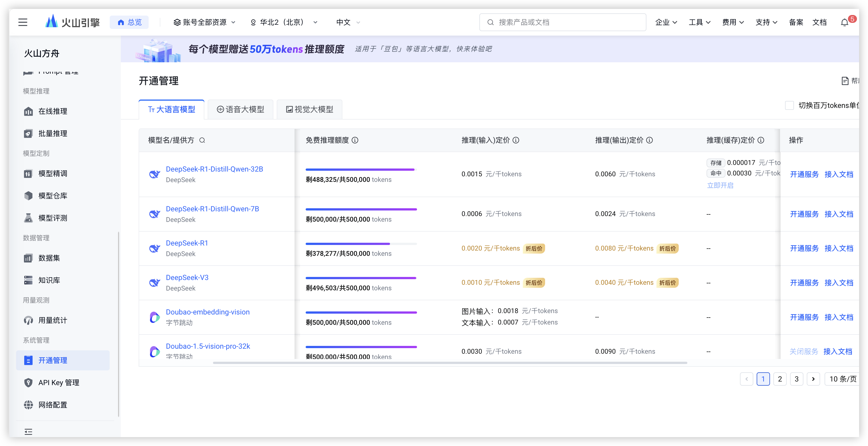
Task: Click the search icon beside 模型名/提供方 header
Action: click(x=202, y=140)
